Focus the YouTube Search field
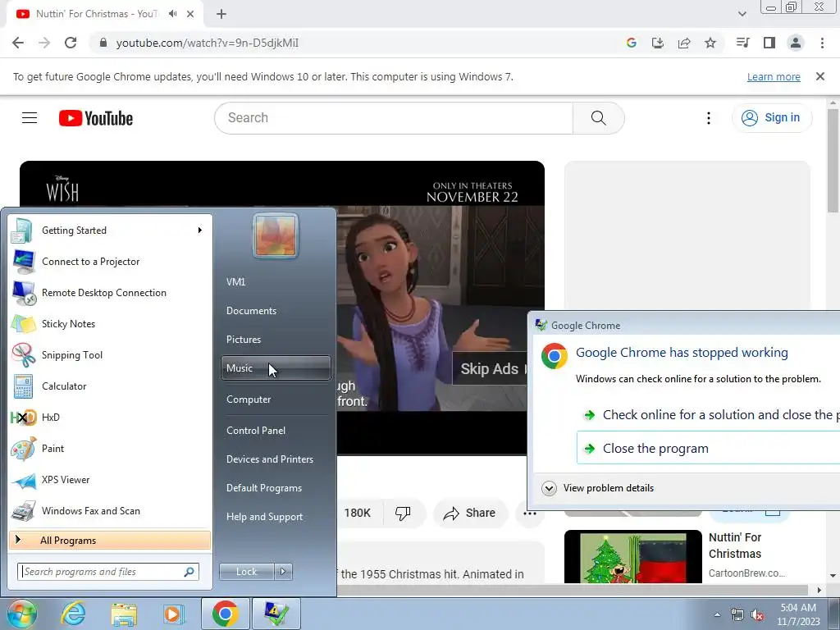Viewport: 840px width, 630px height. [x=394, y=118]
